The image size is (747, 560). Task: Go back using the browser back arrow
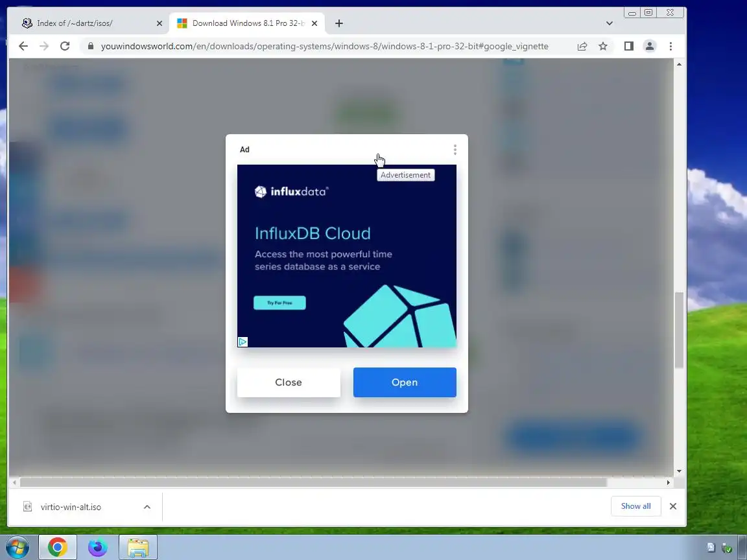23,46
